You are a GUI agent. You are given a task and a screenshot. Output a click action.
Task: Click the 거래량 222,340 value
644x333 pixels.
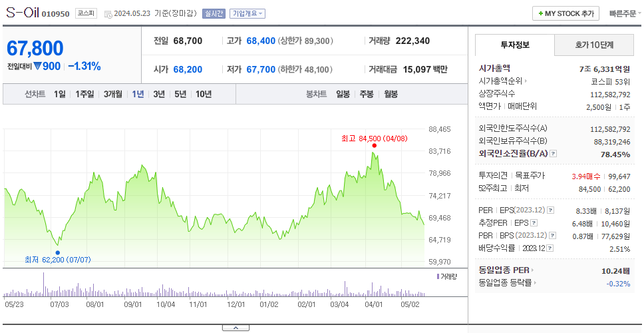coord(412,41)
